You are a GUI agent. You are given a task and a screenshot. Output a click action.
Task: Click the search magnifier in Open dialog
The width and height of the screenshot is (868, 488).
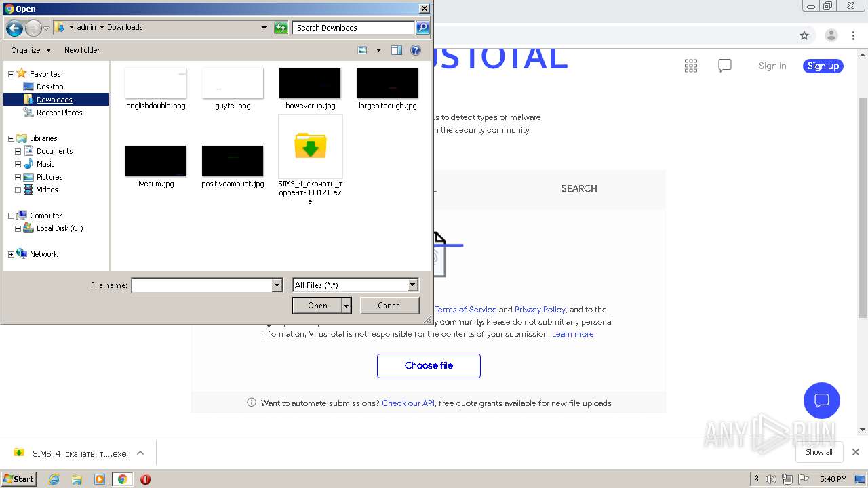[x=422, y=28]
